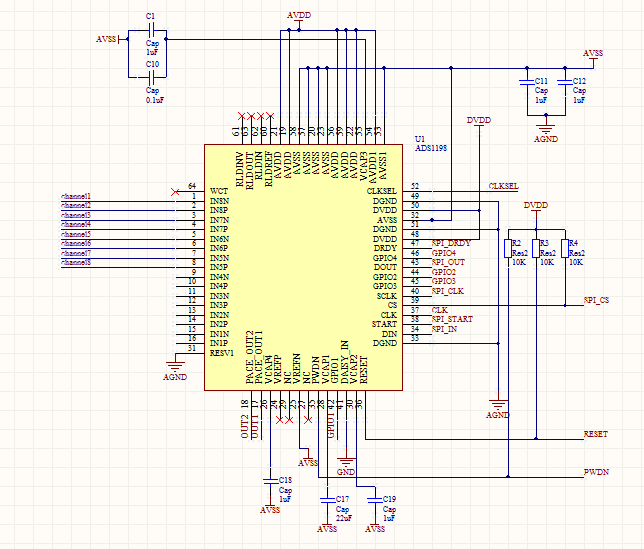644x549 pixels.
Task: Click the DAISY_IN pin name
Action: point(345,362)
